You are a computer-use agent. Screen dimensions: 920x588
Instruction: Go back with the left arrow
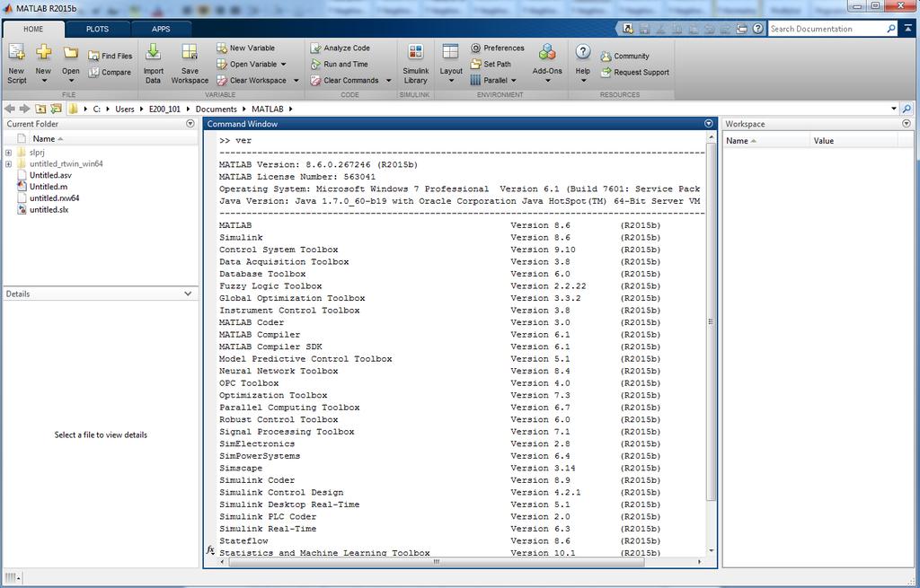pos(10,109)
